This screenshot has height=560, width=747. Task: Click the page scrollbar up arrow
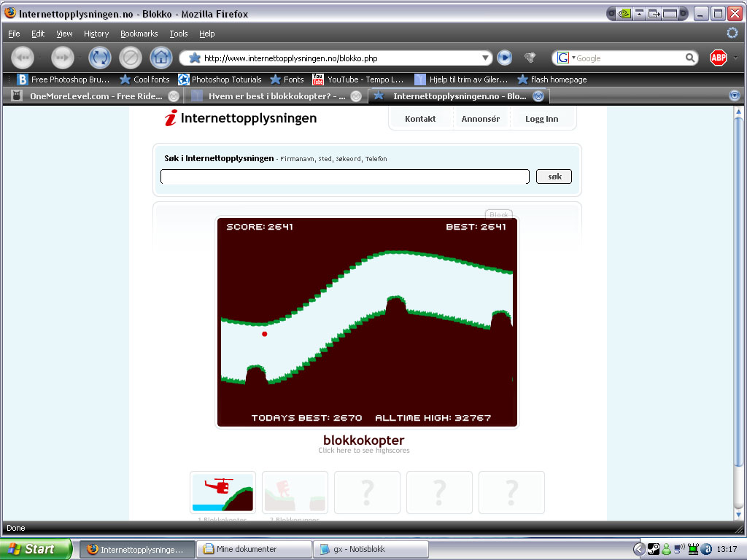pos(738,112)
